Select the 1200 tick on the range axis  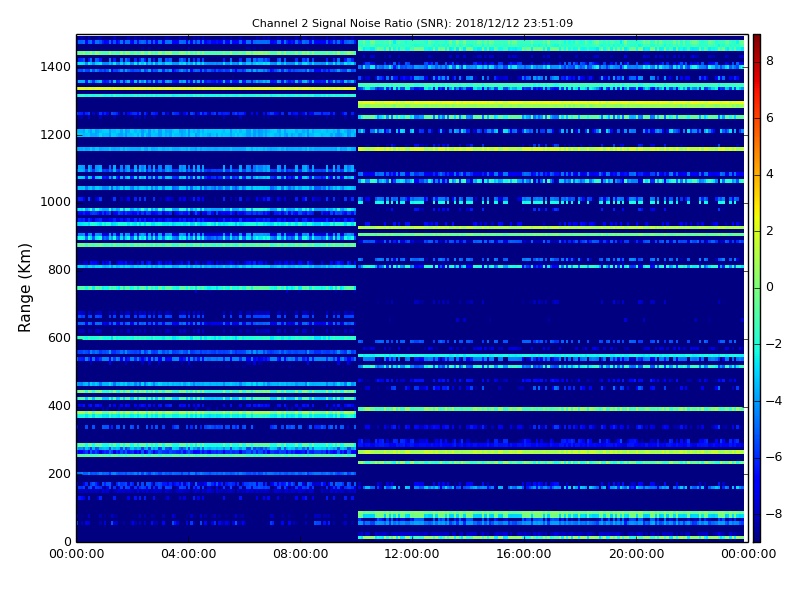coord(55,135)
